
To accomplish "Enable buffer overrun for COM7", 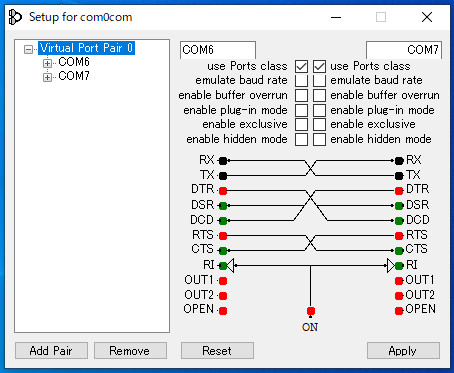I will 319,95.
